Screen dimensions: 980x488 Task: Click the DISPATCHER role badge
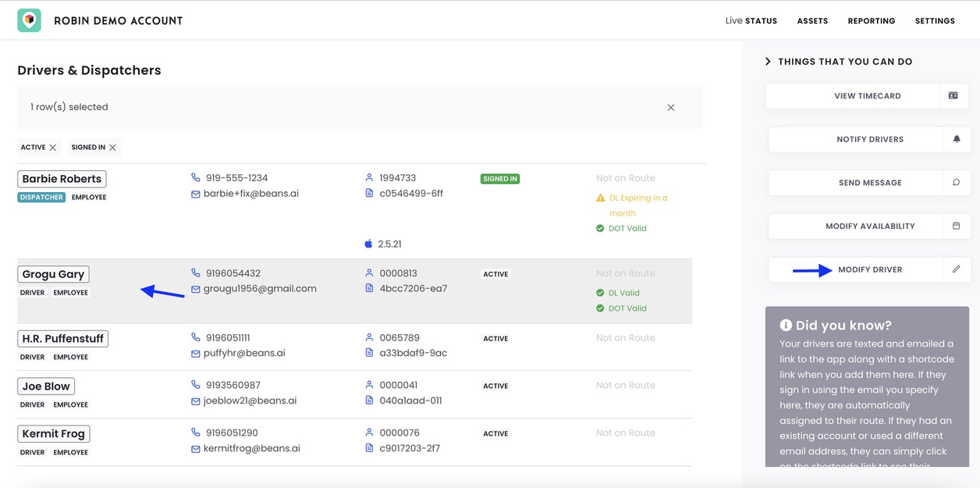(x=41, y=198)
